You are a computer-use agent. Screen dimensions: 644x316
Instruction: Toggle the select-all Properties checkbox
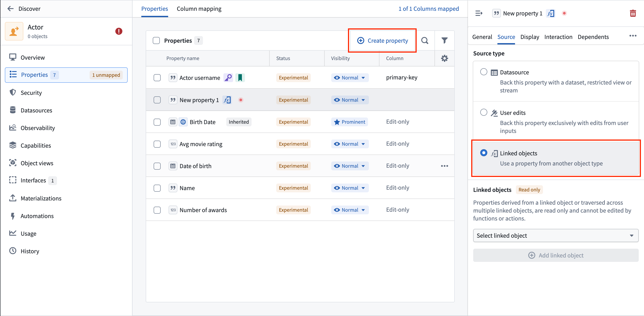click(x=156, y=40)
